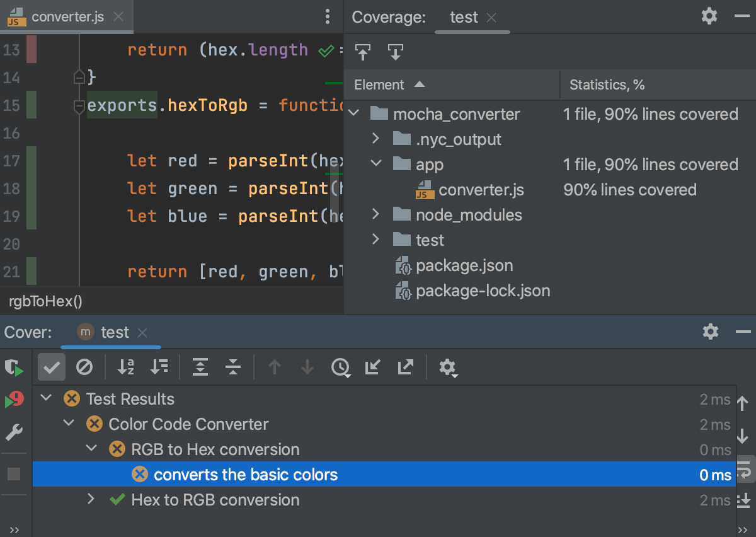Collapse all nodes in test results
756x537 pixels.
[232, 367]
